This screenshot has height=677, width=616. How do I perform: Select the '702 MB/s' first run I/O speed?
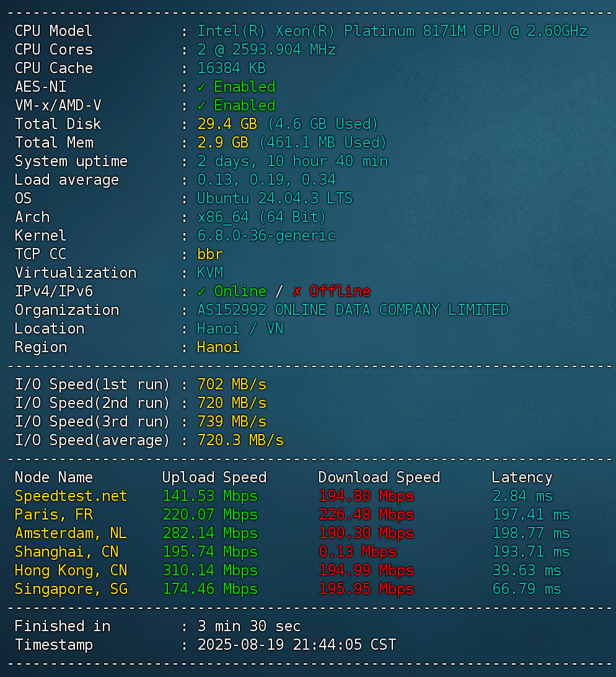232,384
